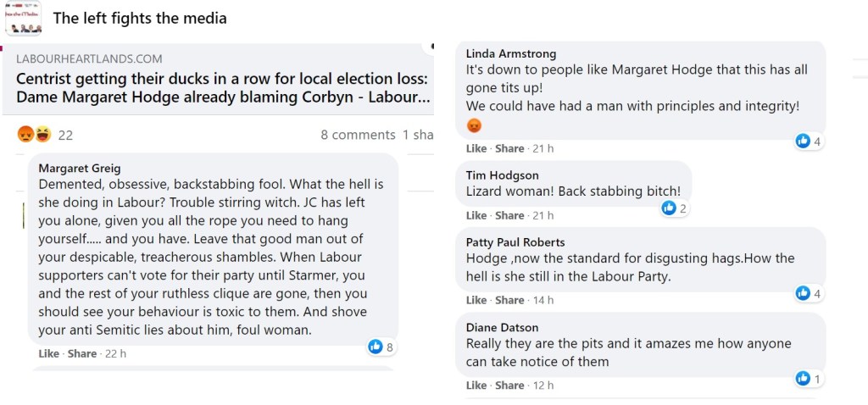868x405 pixels.
Task: Click the angry emoji in Linda Armstrong's comment
Action: (475, 125)
